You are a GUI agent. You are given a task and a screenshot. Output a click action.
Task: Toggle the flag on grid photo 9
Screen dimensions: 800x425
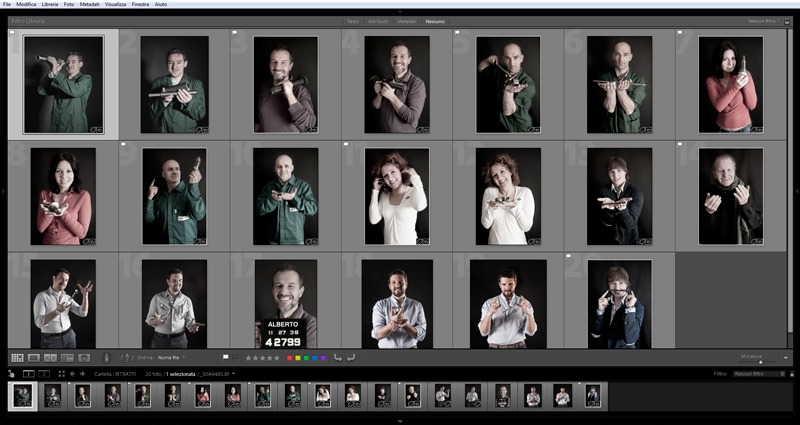point(123,144)
